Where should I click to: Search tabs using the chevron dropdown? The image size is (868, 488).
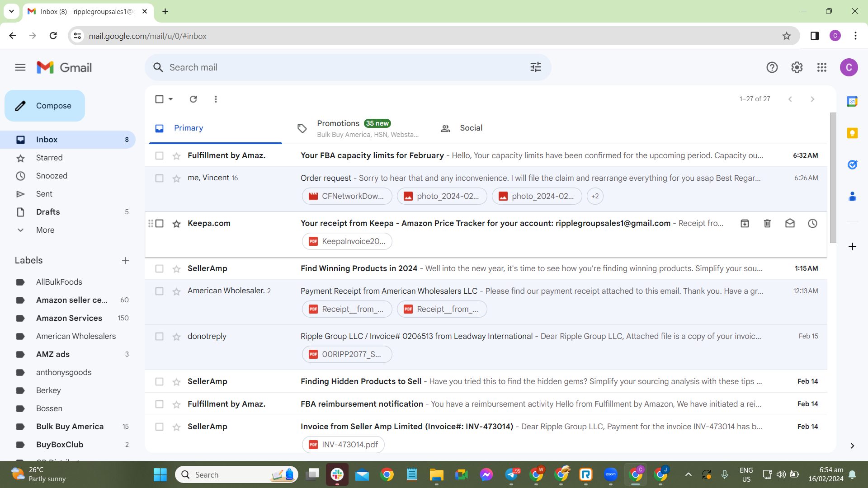pos(11,11)
